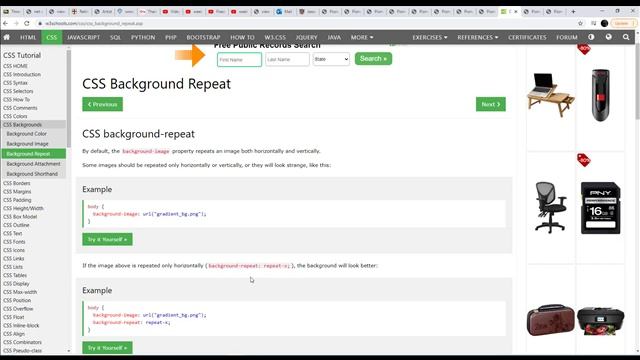Screen dimensions: 640x360
Task: Open CSS Borders in sidebar
Action: point(17,183)
